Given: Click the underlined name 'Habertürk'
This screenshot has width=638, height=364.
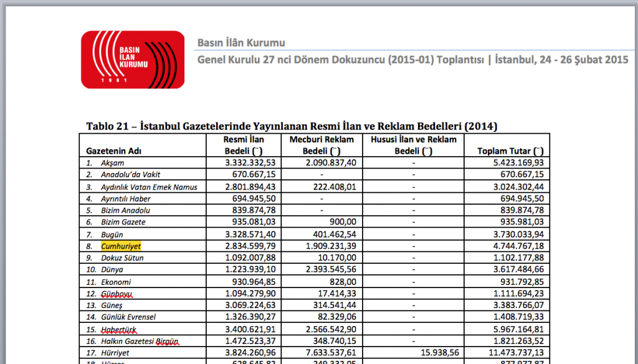Looking at the screenshot, I should [x=118, y=330].
